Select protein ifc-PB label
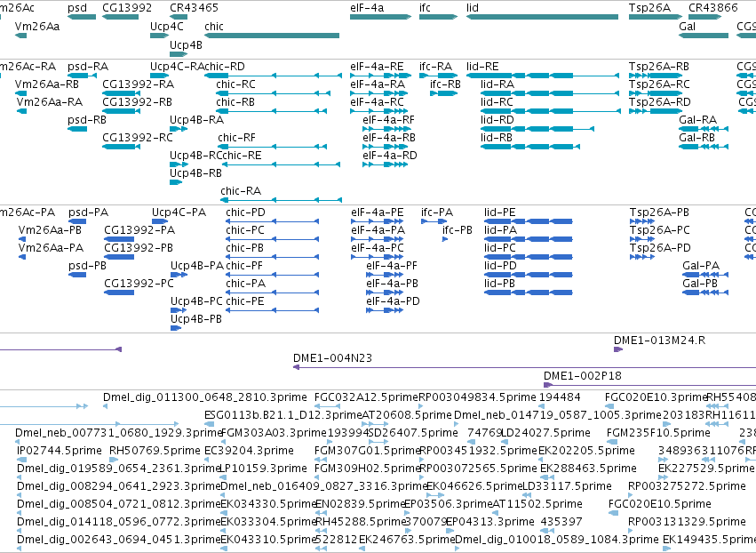 pyautogui.click(x=458, y=230)
